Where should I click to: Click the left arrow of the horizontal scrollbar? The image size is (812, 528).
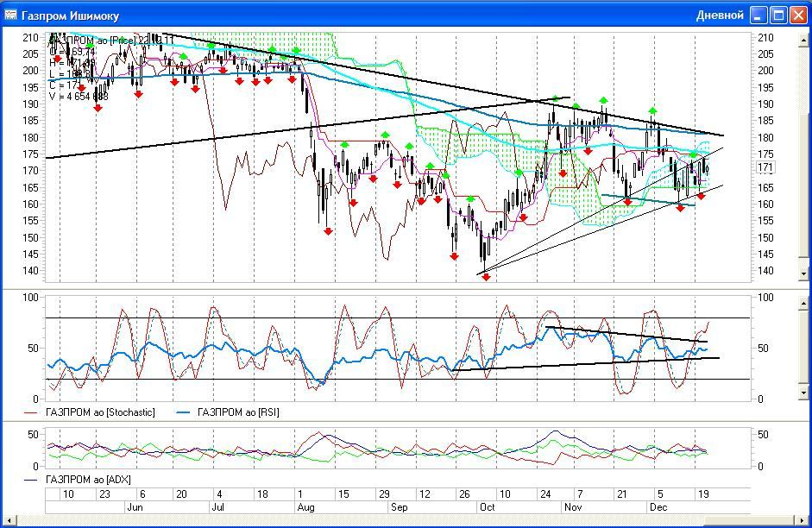coord(9,520)
